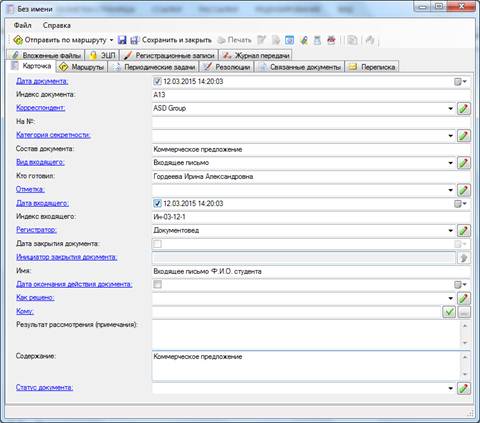This screenshot has height=423, width=480.
Task: Click the edit pencil icon beside Как решено
Action: tap(464, 298)
